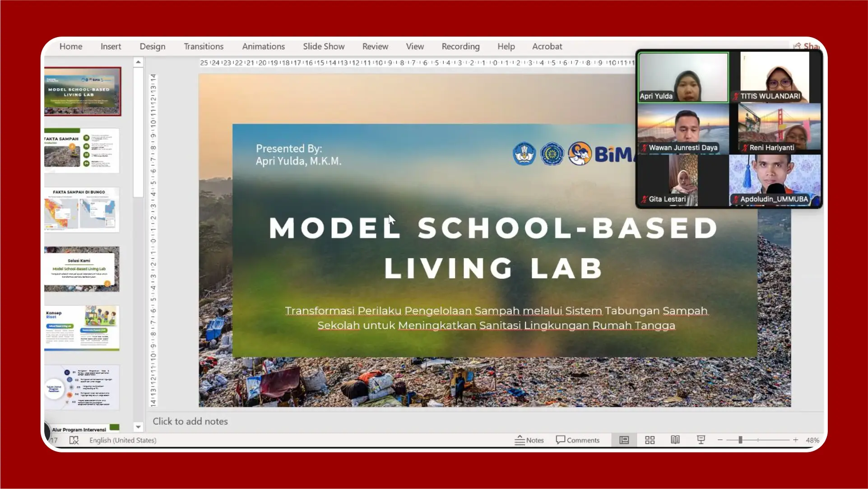The width and height of the screenshot is (868, 489).
Task: Click the slide panel scroll down arrow
Action: coord(138,427)
